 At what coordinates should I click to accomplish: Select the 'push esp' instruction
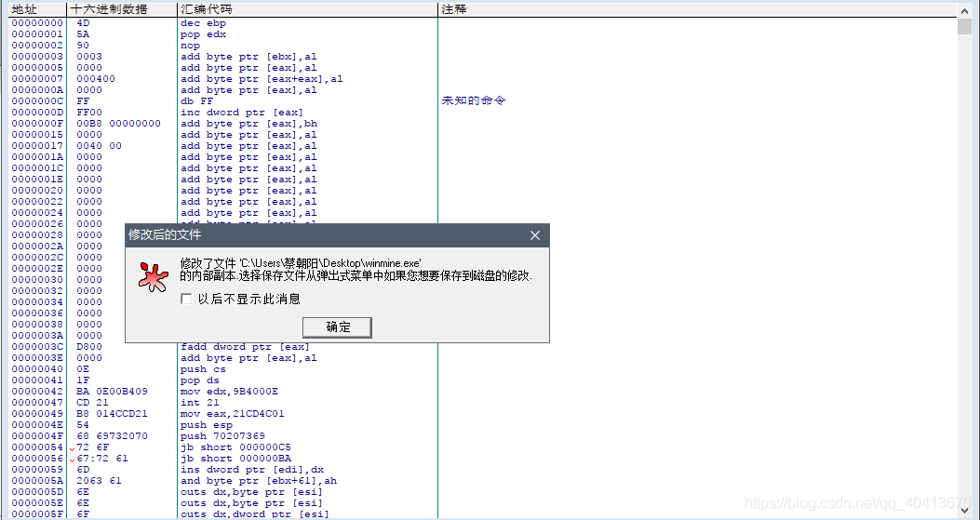click(x=207, y=425)
